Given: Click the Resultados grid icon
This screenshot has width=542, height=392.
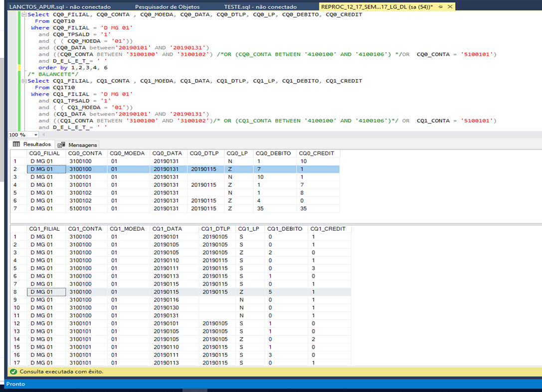Looking at the screenshot, I should click(x=16, y=144).
